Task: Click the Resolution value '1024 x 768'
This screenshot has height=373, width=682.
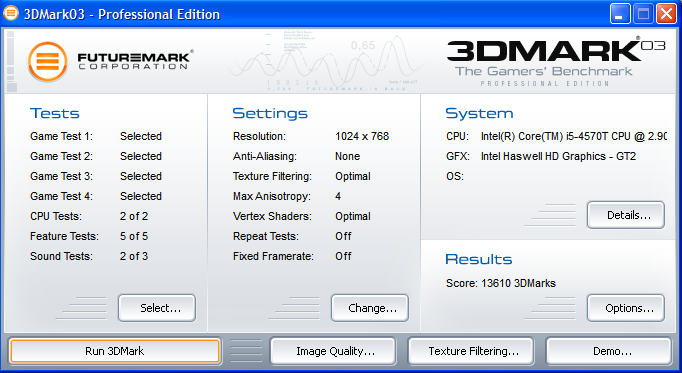Action: coord(362,137)
